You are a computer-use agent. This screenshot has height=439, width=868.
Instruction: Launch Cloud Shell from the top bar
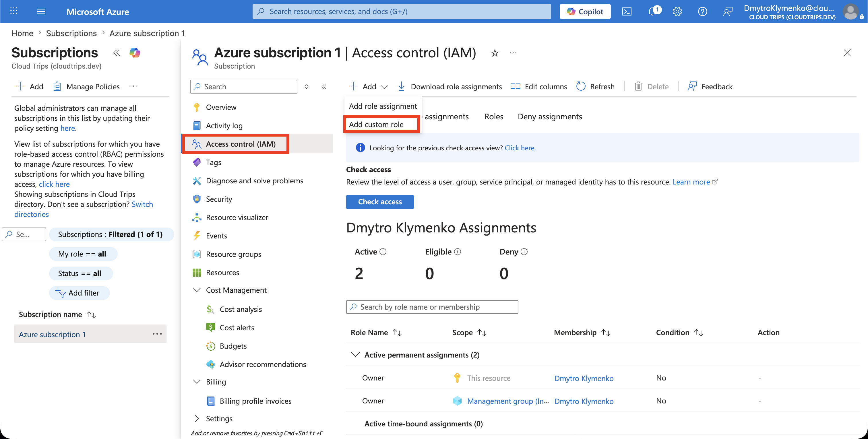click(x=626, y=11)
